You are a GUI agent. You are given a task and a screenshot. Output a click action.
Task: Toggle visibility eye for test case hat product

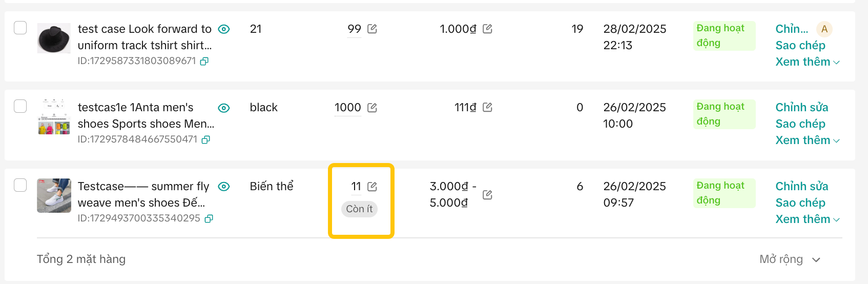tap(224, 29)
